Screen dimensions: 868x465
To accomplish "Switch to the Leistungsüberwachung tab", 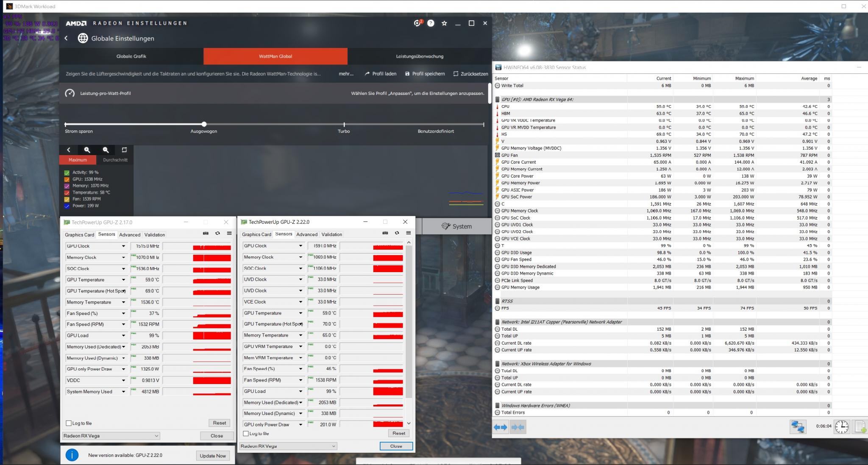I will click(x=420, y=56).
